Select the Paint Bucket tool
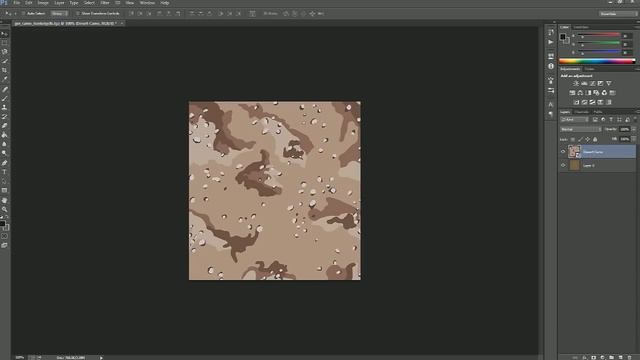The width and height of the screenshot is (640, 360). 4,135
